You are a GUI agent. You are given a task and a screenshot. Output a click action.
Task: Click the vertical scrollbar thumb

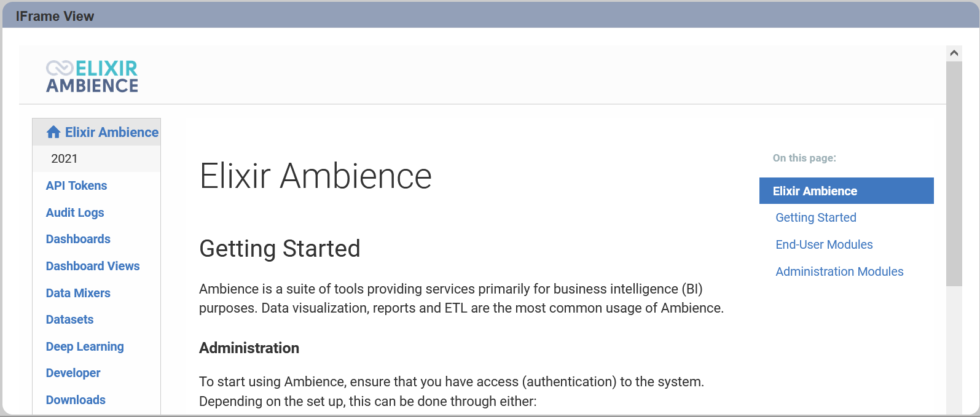(x=954, y=174)
